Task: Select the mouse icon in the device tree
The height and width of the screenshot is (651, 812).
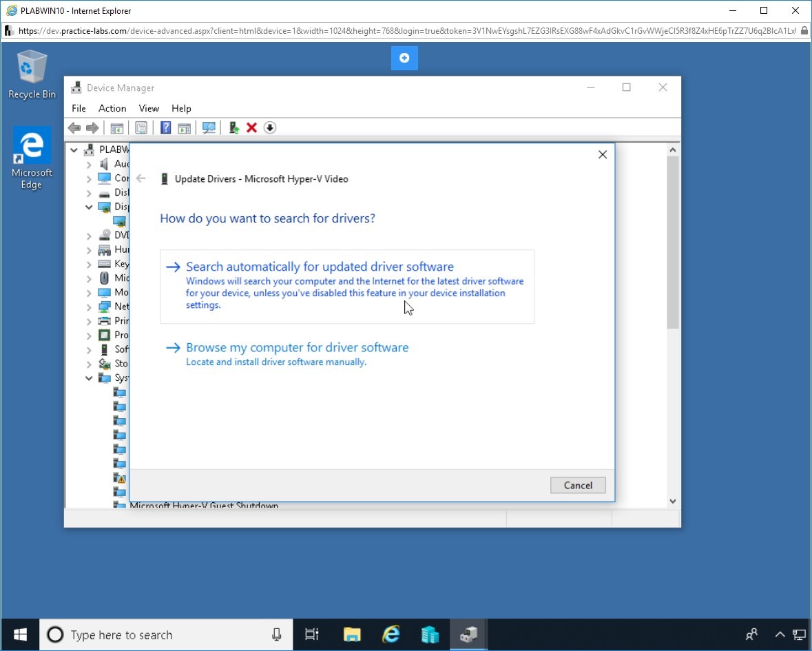Action: 105,278
